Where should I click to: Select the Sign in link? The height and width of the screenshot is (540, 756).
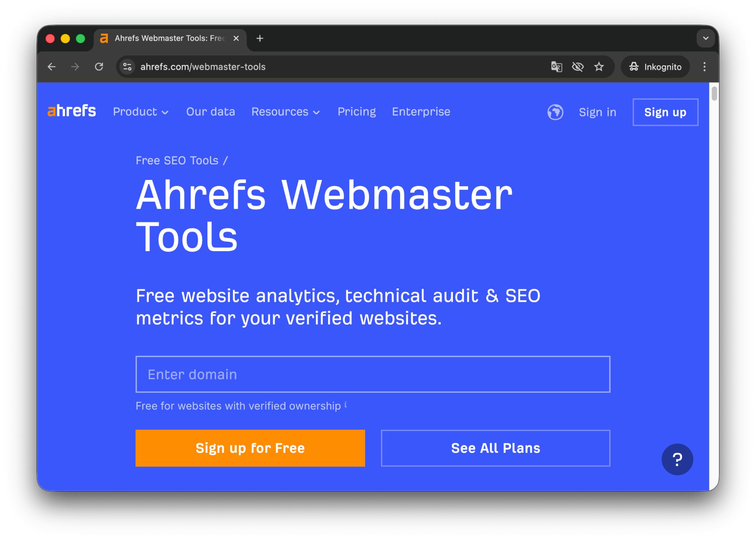597,112
